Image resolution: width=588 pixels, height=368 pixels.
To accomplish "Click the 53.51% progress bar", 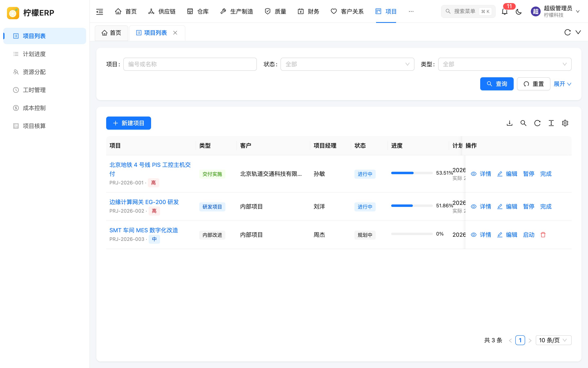I will click(x=412, y=173).
